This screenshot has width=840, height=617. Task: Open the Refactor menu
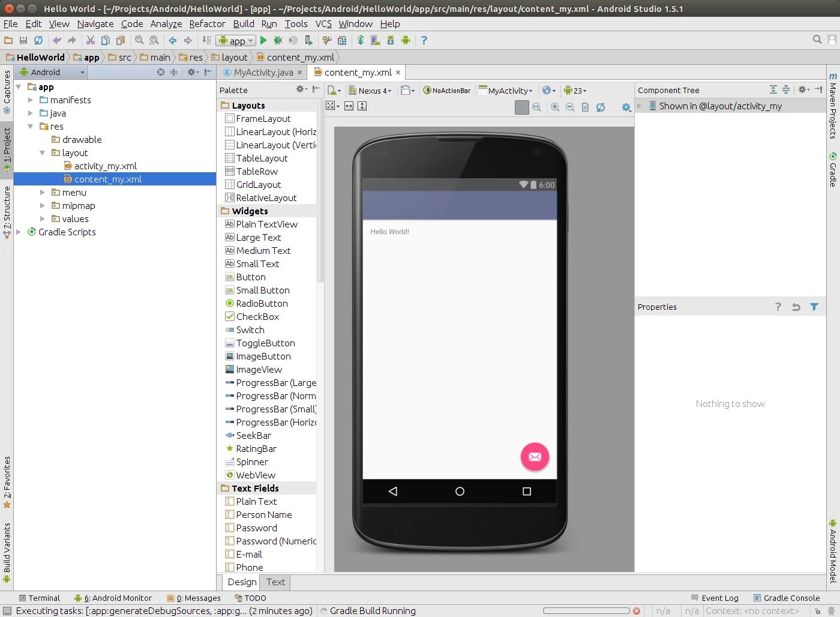207,24
